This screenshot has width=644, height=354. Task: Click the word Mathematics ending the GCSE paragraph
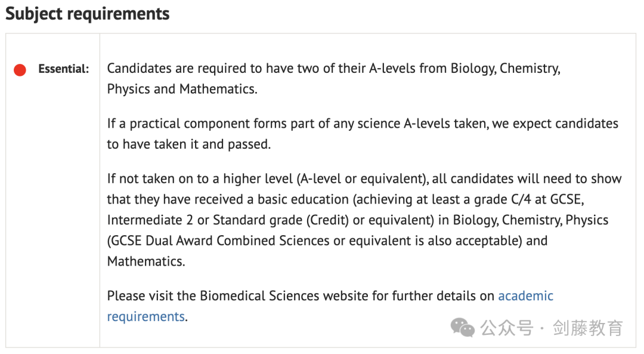146,261
